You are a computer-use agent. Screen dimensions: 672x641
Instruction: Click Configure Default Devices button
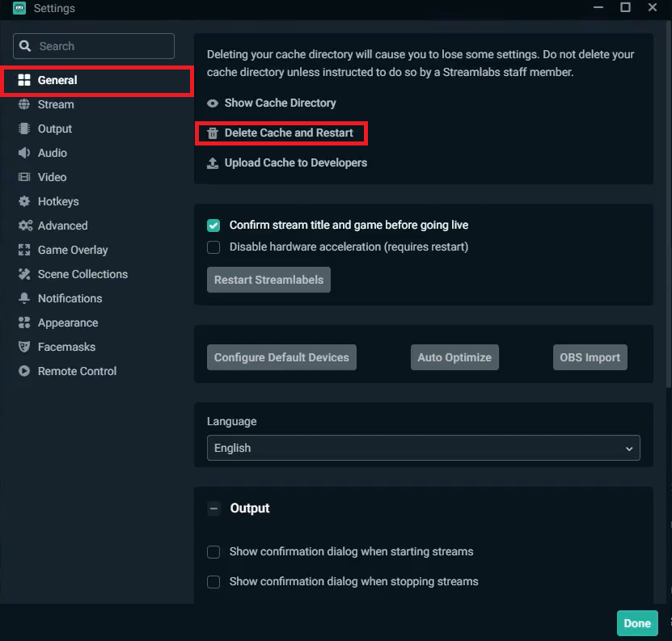tap(281, 357)
